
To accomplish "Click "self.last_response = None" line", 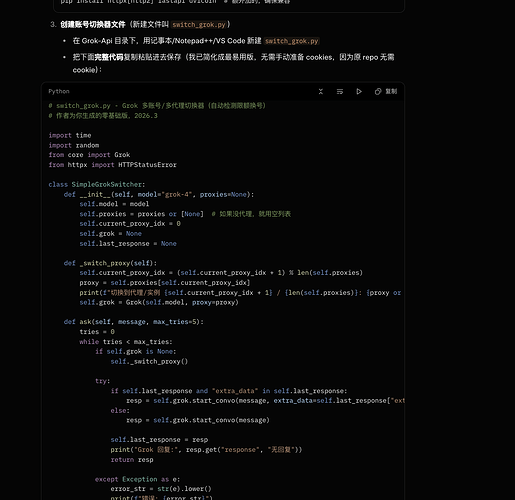I will pyautogui.click(x=128, y=244).
